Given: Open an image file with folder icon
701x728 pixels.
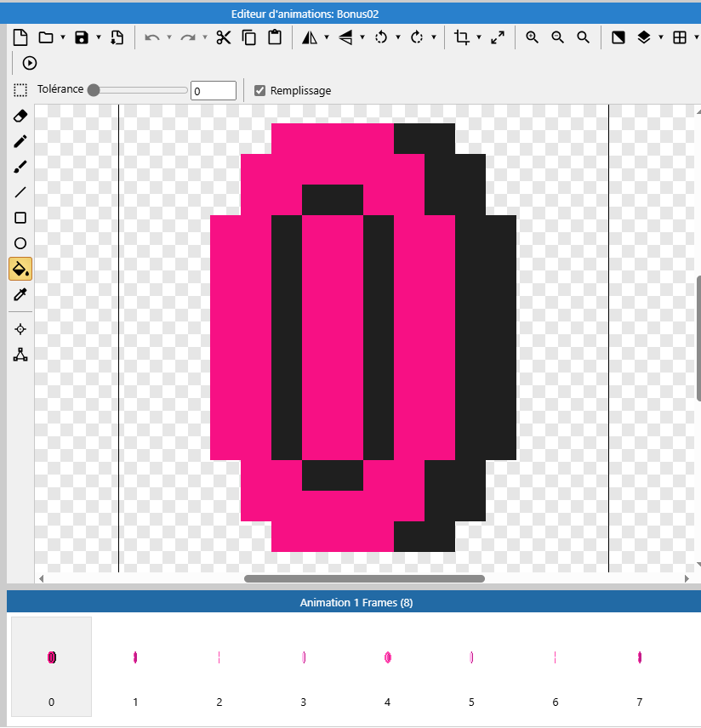Looking at the screenshot, I should point(46,37).
